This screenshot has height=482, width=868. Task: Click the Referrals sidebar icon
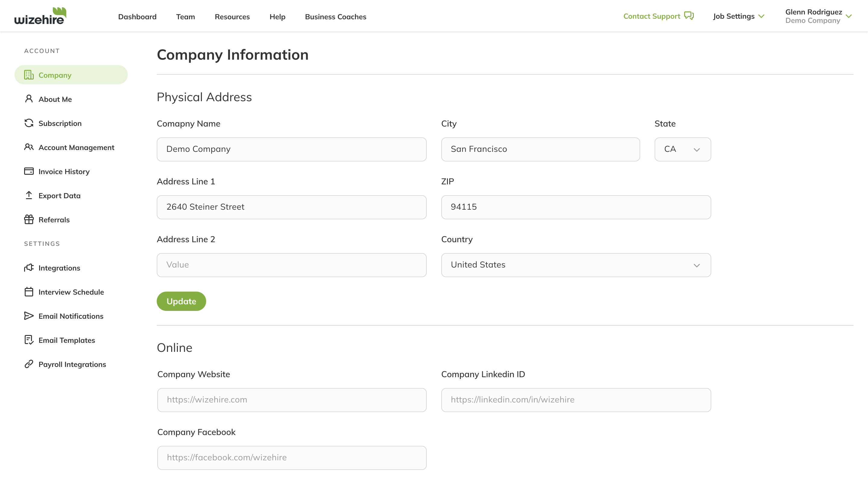(29, 220)
